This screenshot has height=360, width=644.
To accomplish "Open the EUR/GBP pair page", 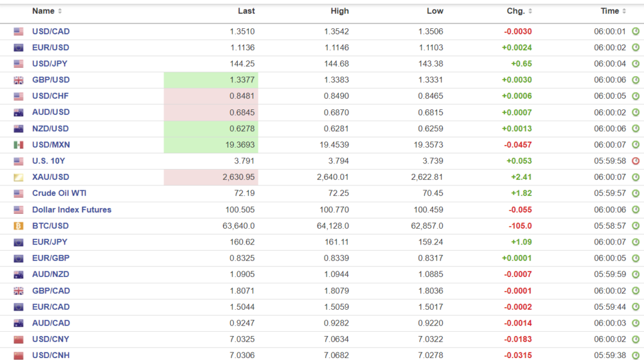I will point(50,258).
